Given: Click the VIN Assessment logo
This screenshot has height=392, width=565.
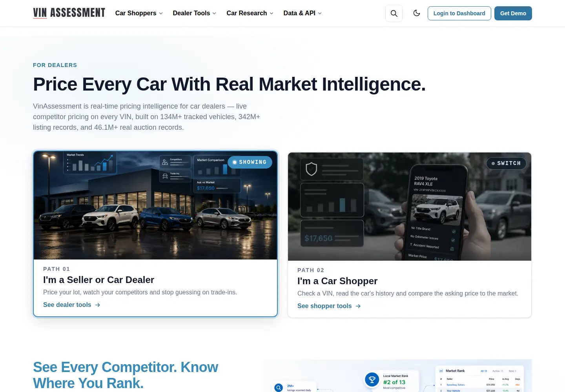Looking at the screenshot, I should tap(69, 13).
